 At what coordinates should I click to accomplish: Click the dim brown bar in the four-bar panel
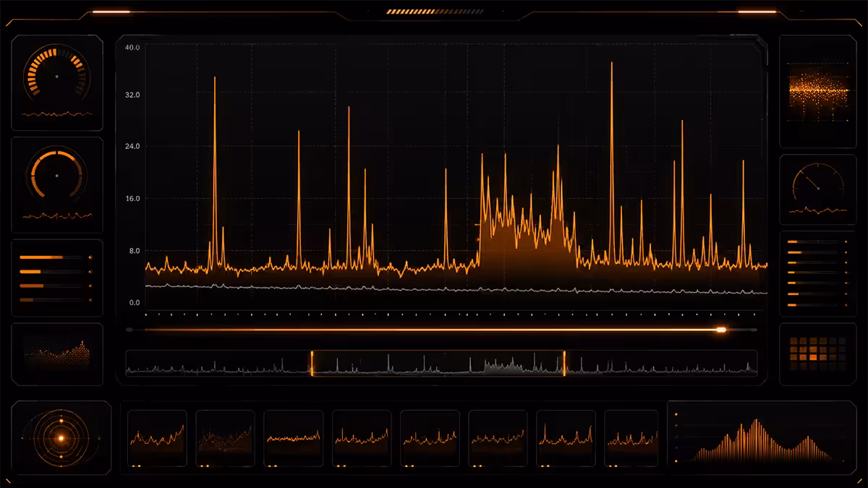27,299
